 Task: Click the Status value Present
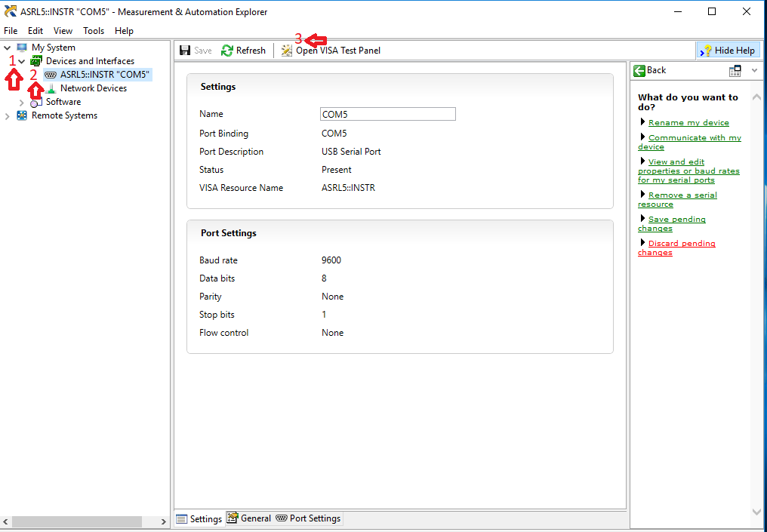click(336, 170)
